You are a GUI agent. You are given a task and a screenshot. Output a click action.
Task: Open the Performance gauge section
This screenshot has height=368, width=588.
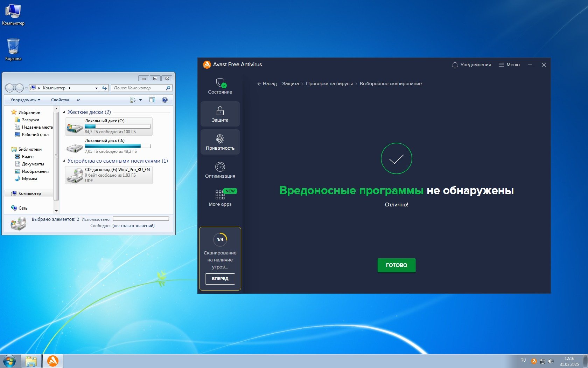[x=220, y=167]
